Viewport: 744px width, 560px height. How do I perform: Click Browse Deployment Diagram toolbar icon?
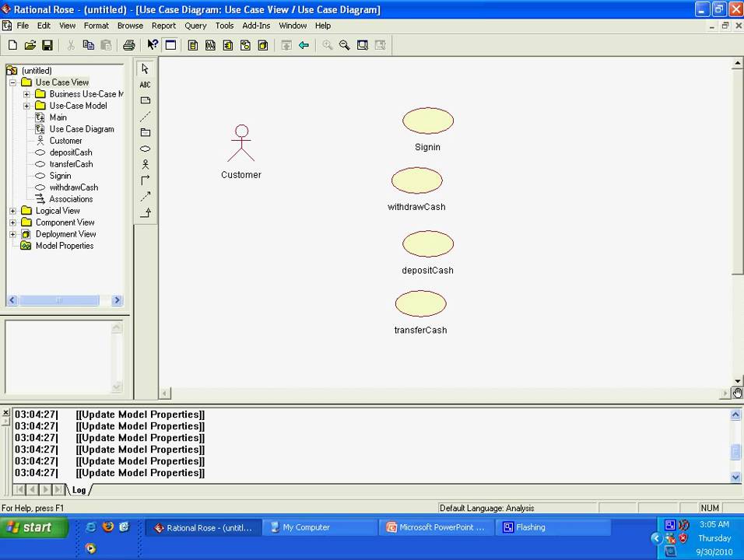(x=263, y=45)
